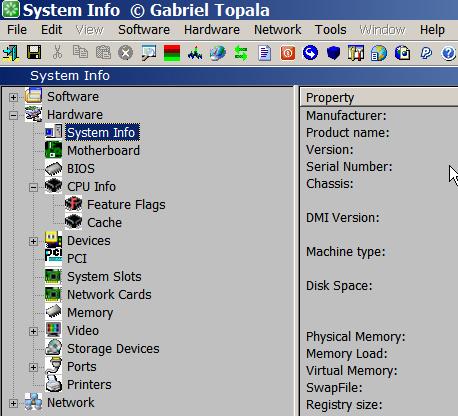Click the blue camera document icon
The image size is (458, 416).
[x=402, y=53]
